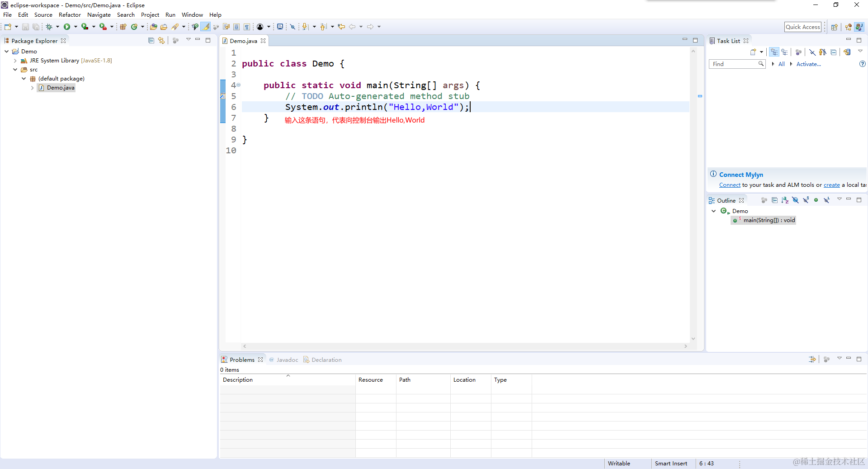Click the New Java Class icon
Screen dimensions: 868x469
134,27
